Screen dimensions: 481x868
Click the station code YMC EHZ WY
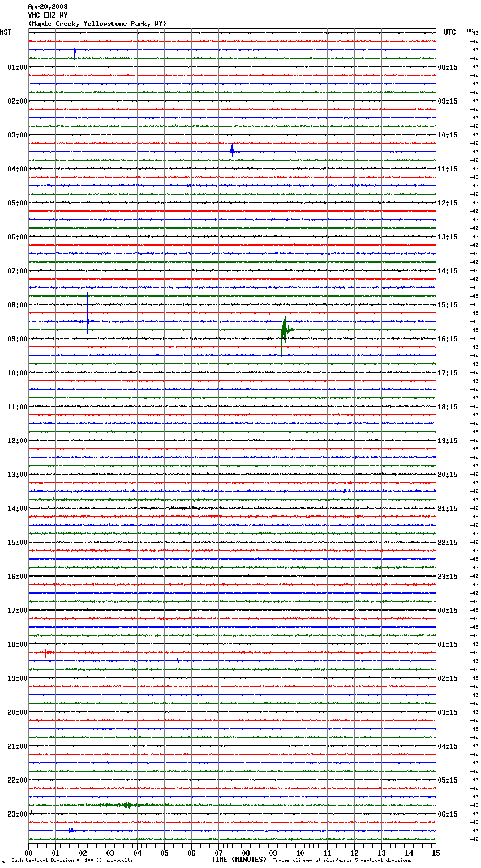click(x=48, y=15)
